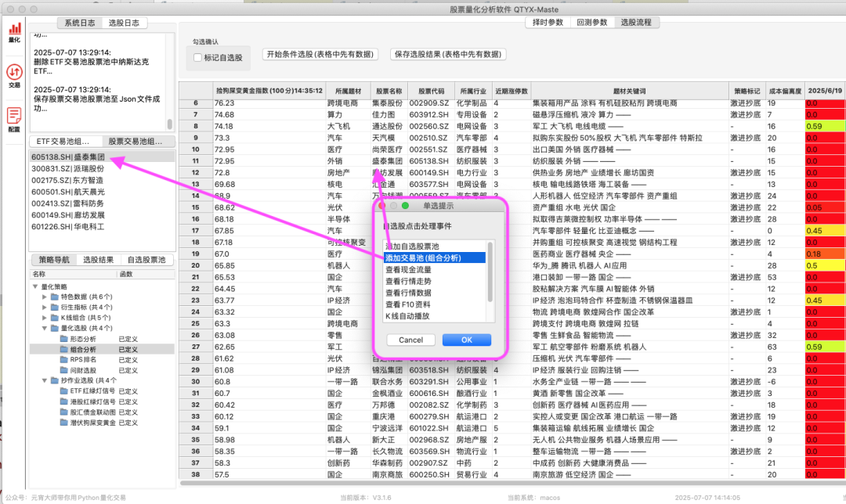
Task: Click the log panel vertical scrollbar
Action: coord(169,124)
